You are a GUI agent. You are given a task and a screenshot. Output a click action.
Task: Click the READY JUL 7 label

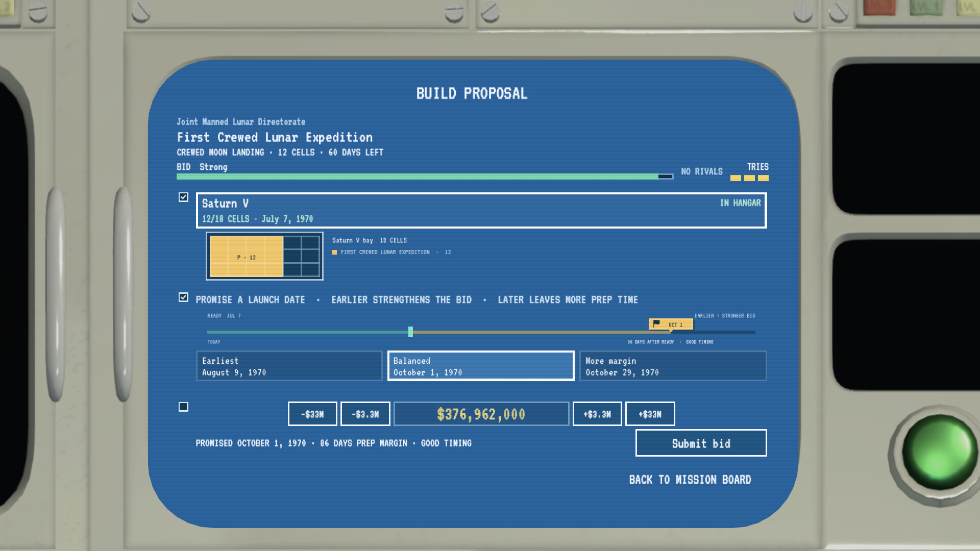(x=224, y=316)
